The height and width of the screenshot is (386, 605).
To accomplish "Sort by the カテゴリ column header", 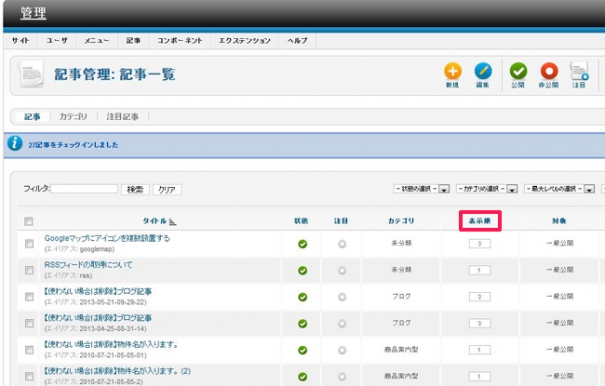I will click(401, 221).
